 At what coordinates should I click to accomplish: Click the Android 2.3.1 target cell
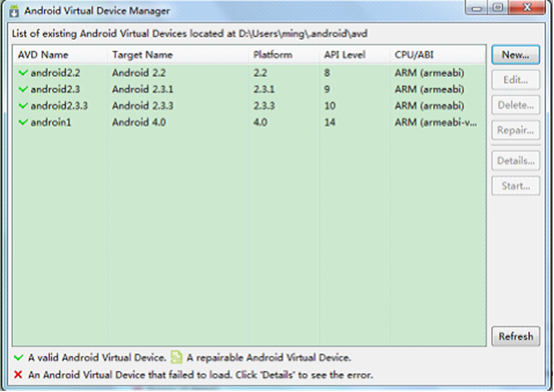(143, 89)
